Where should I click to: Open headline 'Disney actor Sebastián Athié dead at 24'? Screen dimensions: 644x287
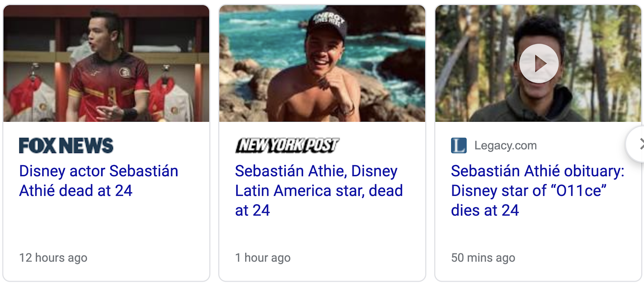pyautogui.click(x=99, y=181)
